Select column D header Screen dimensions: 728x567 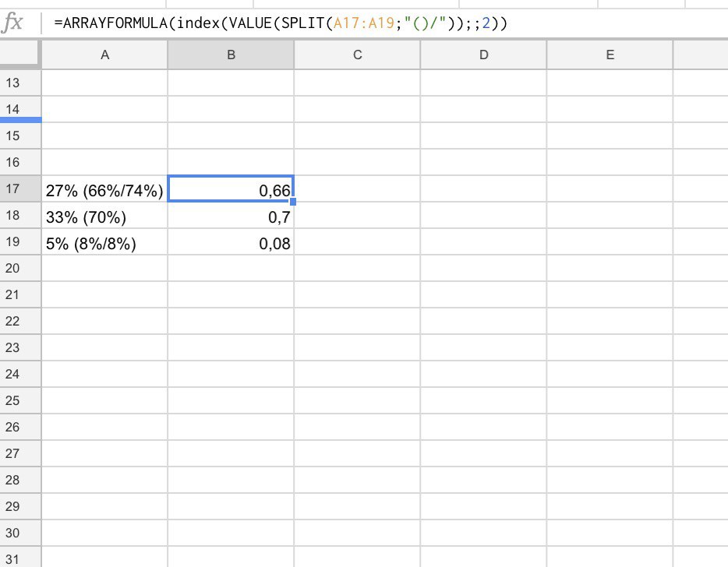[483, 55]
